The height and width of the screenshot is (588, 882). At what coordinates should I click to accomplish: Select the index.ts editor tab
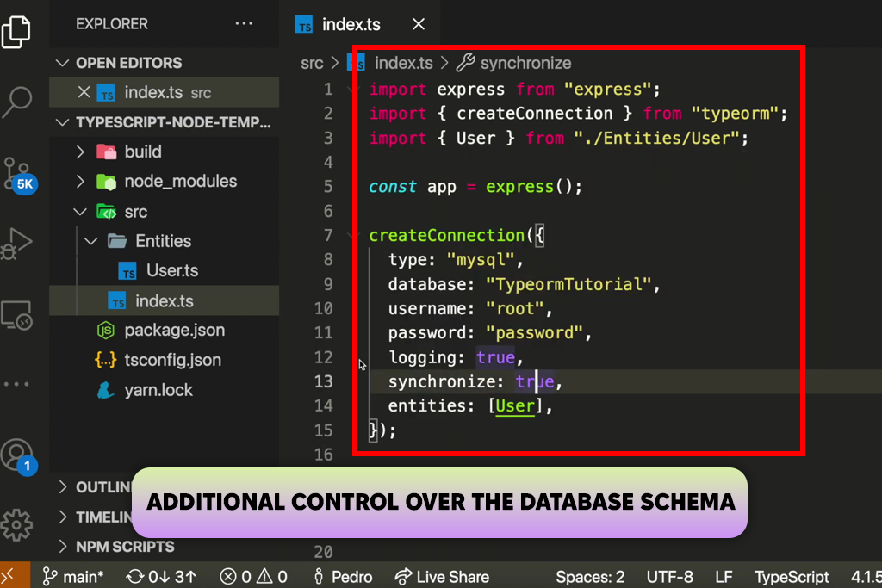click(351, 24)
